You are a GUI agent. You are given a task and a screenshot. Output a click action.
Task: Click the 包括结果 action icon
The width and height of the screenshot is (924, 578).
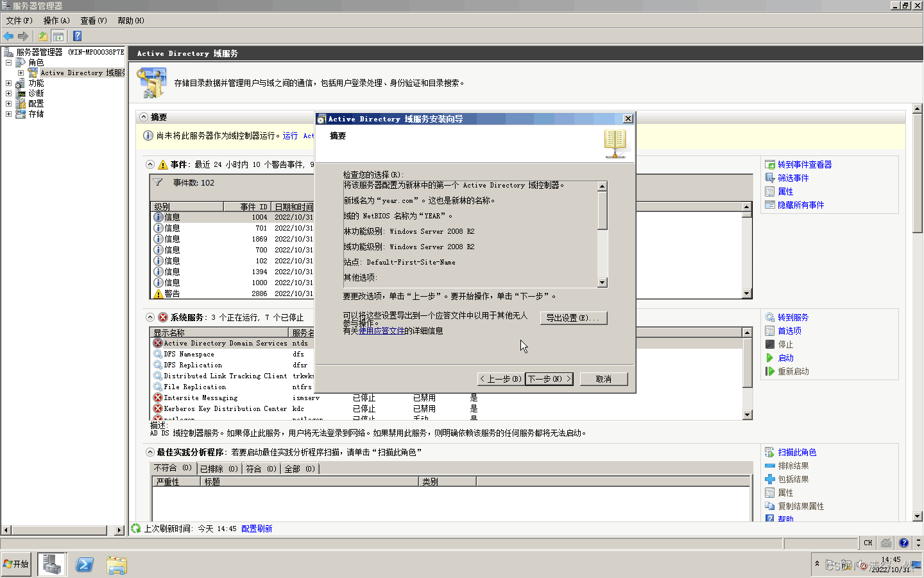[770, 479]
